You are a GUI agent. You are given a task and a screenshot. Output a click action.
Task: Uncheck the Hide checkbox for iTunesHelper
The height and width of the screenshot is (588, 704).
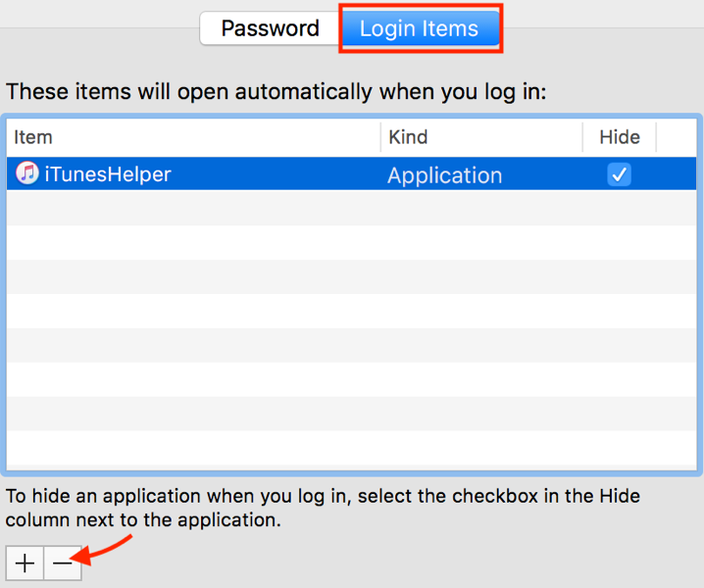pos(619,175)
